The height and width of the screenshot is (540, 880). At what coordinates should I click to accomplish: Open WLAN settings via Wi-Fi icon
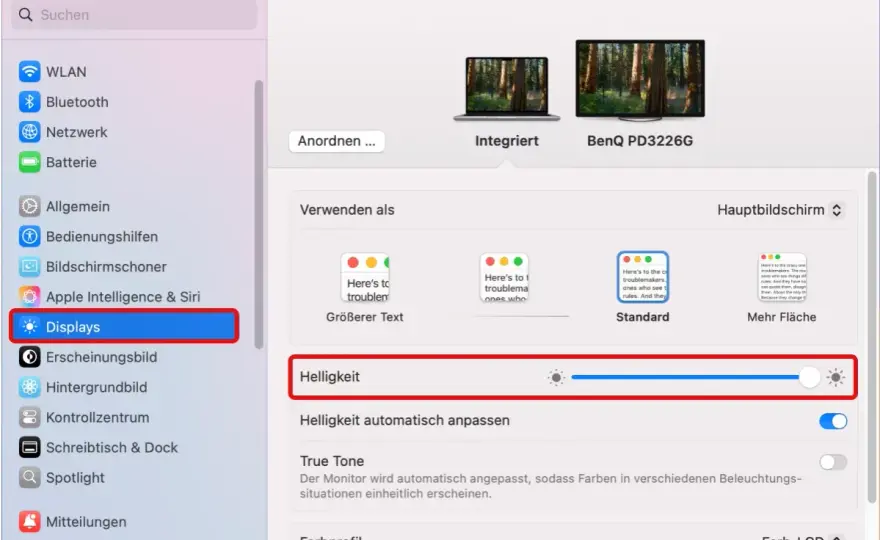click(29, 72)
